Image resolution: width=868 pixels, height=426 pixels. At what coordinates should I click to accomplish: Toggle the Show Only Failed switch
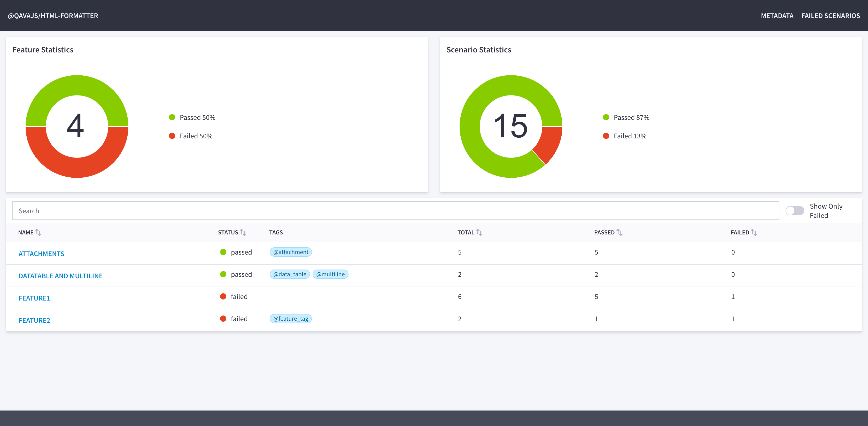pos(795,211)
